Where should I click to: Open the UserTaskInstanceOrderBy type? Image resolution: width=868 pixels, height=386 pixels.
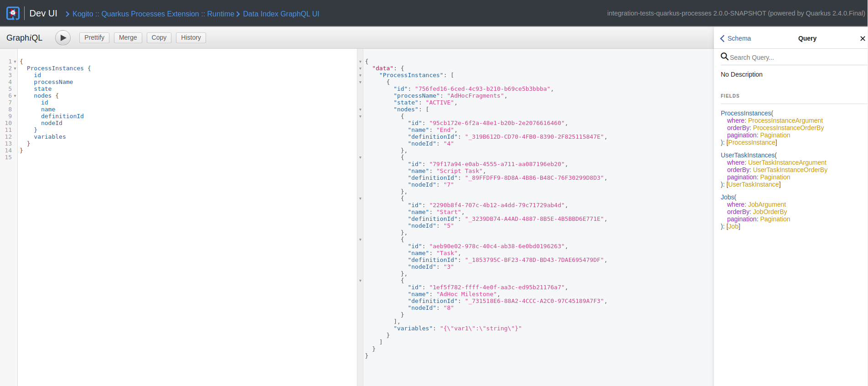click(x=790, y=170)
